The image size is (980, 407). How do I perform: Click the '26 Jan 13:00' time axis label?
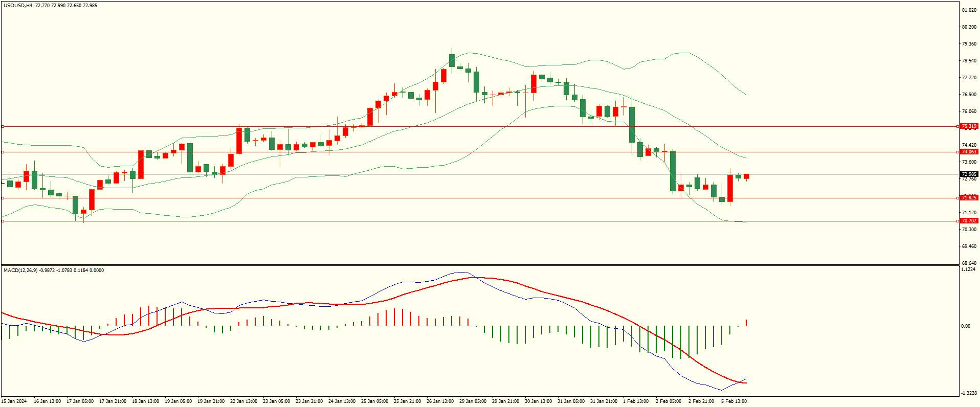pyautogui.click(x=440, y=401)
